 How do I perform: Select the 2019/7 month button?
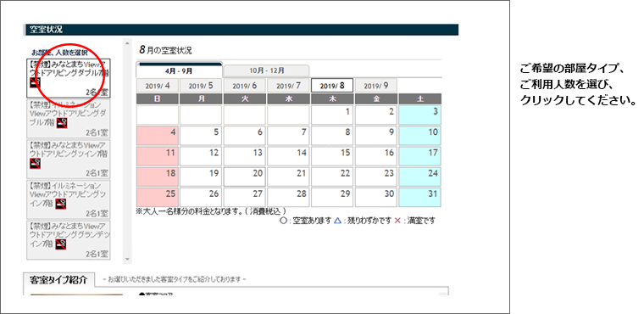coord(288,86)
